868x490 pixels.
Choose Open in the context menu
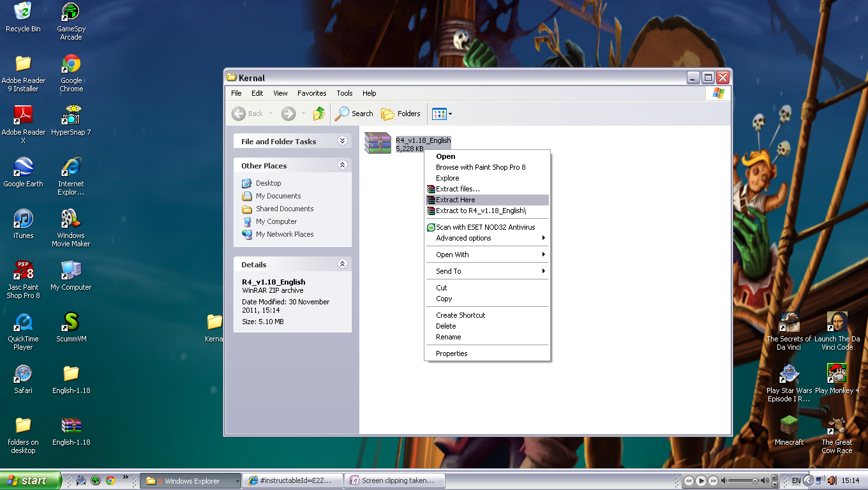point(488,156)
